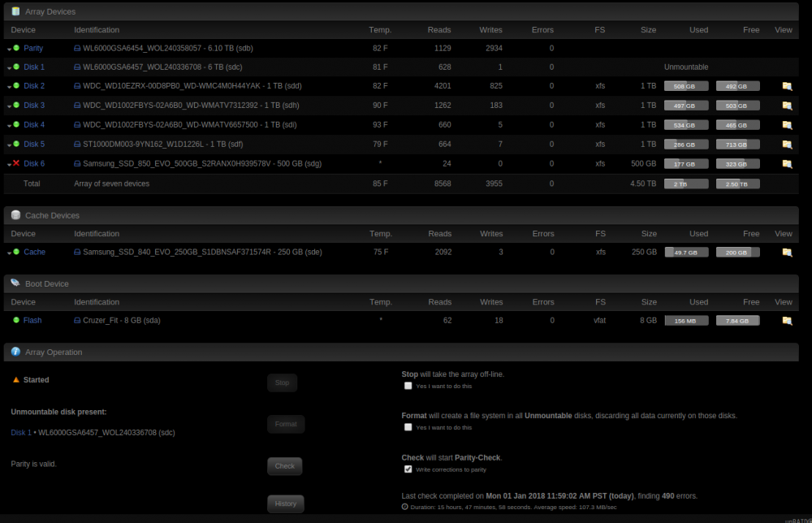The image size is (812, 523).
Task: Click drive icon beside ST1000DM003 Disk 5 identification
Action: [77, 145]
